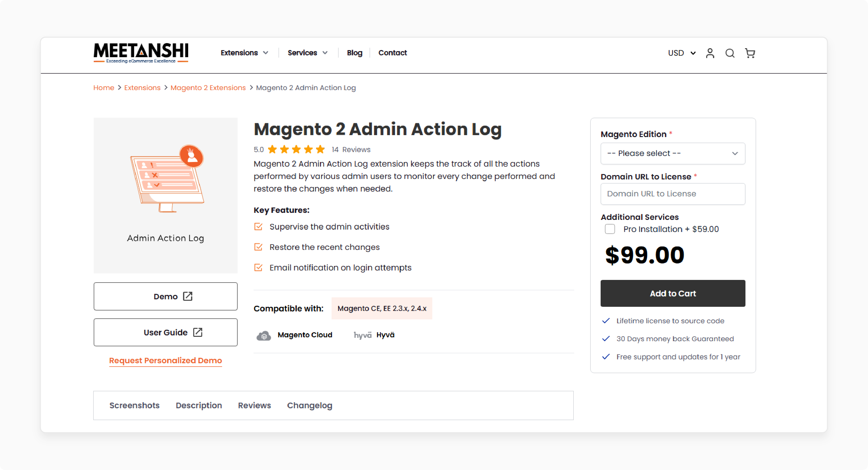
Task: Click 'Lifetime license to source code' text
Action: click(x=670, y=321)
